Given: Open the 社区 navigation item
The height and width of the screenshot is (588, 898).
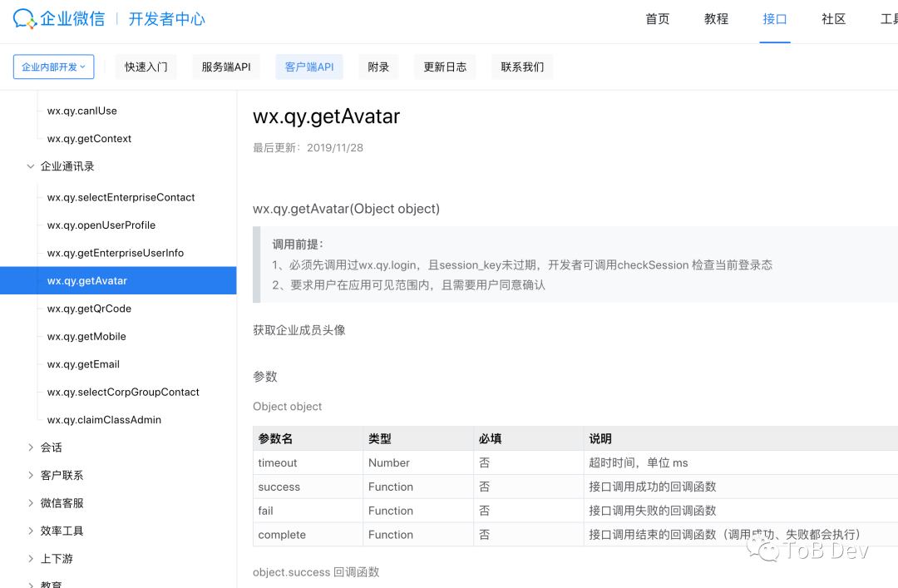Looking at the screenshot, I should 833,18.
